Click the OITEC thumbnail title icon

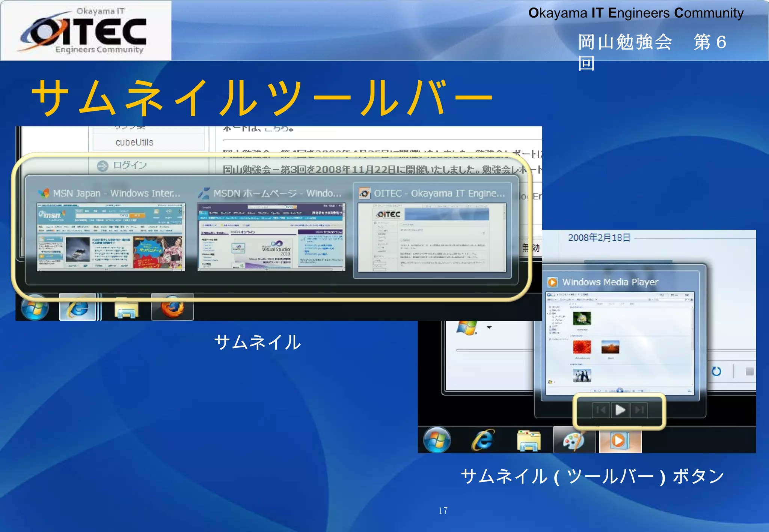coord(364,193)
